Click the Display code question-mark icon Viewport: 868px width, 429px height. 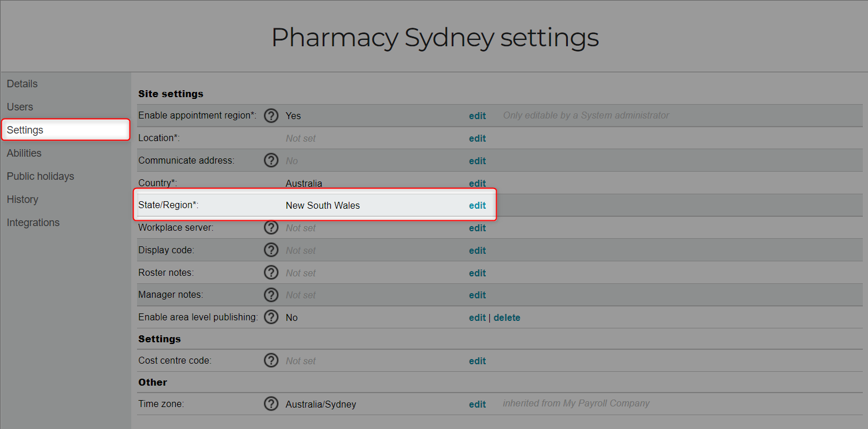click(271, 250)
